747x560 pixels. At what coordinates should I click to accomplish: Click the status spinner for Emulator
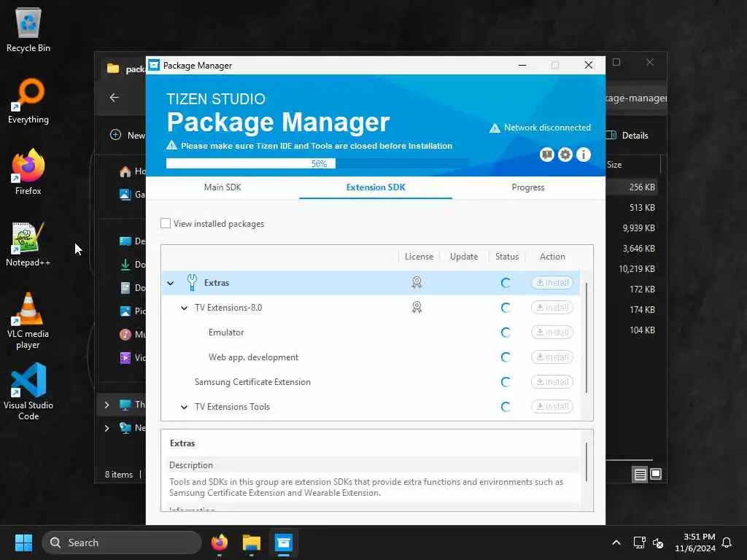pyautogui.click(x=506, y=332)
